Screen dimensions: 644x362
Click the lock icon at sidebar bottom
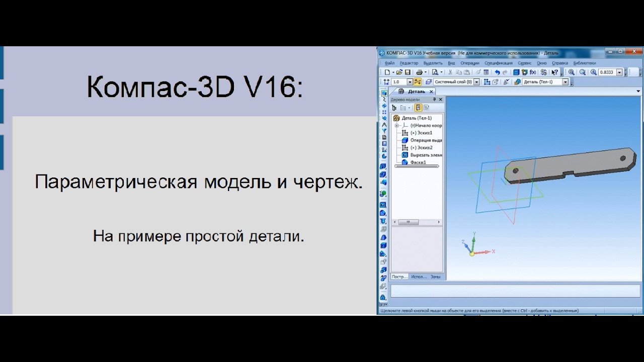pos(383,297)
